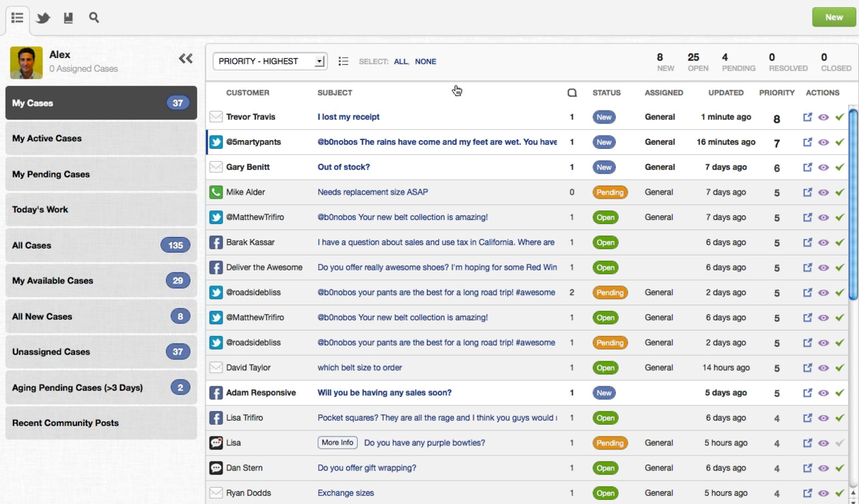
Task: Click the More Info label button
Action: tap(337, 443)
